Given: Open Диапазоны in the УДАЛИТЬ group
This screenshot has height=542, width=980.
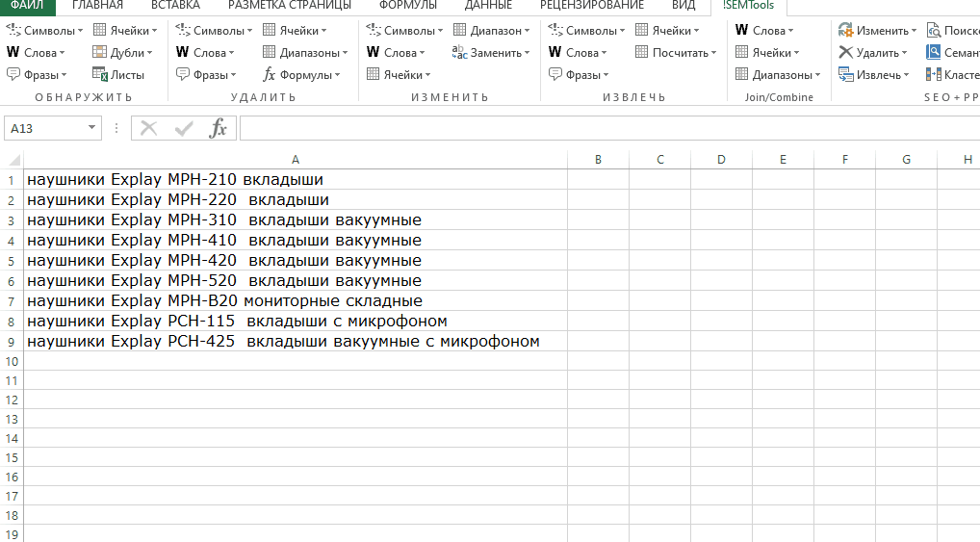Looking at the screenshot, I should coord(305,53).
